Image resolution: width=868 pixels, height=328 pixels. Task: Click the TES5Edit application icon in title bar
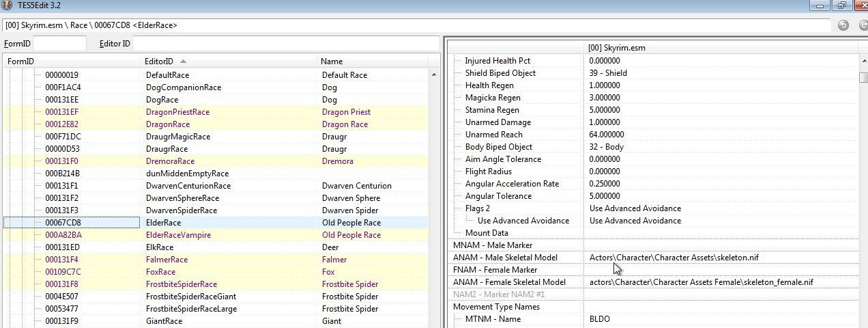(6, 5)
